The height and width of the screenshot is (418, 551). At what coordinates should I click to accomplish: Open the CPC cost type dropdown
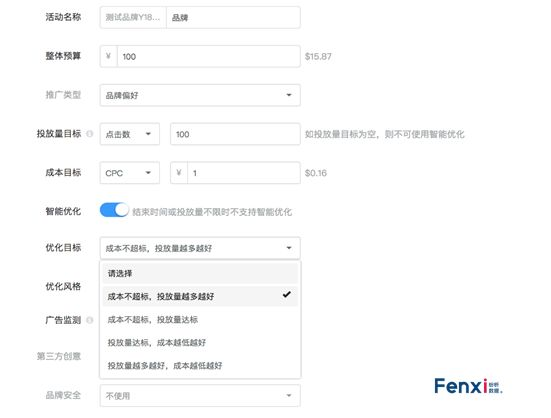click(130, 172)
